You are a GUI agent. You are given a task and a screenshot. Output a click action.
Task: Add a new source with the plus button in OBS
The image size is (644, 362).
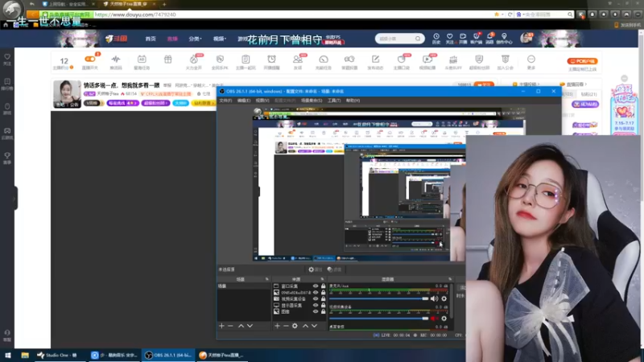click(277, 326)
